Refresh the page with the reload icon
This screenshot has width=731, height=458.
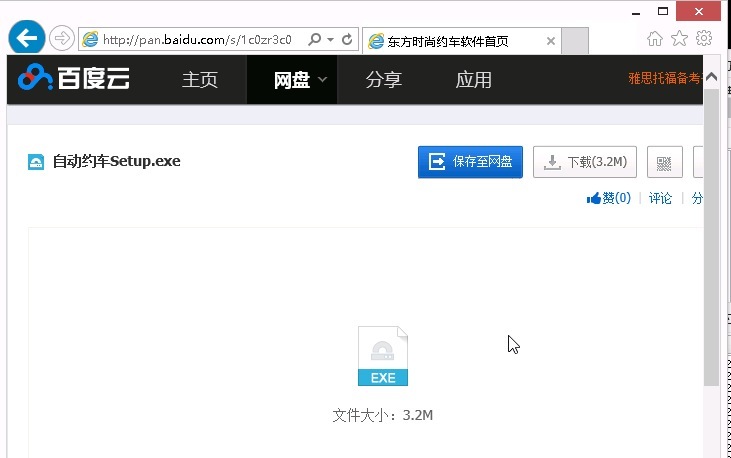tap(347, 40)
